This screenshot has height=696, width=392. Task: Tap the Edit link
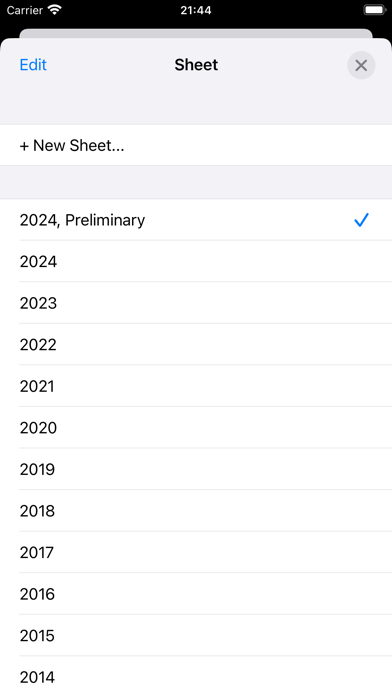33,65
